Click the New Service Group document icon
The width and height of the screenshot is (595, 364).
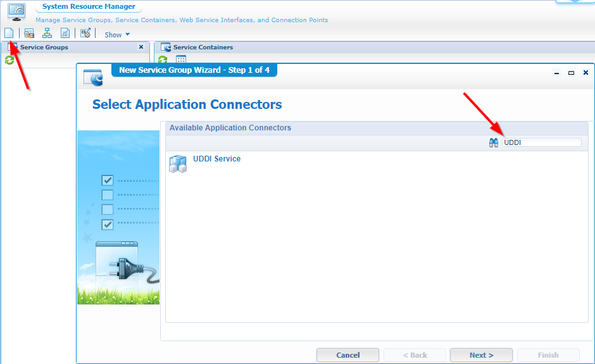(x=9, y=33)
